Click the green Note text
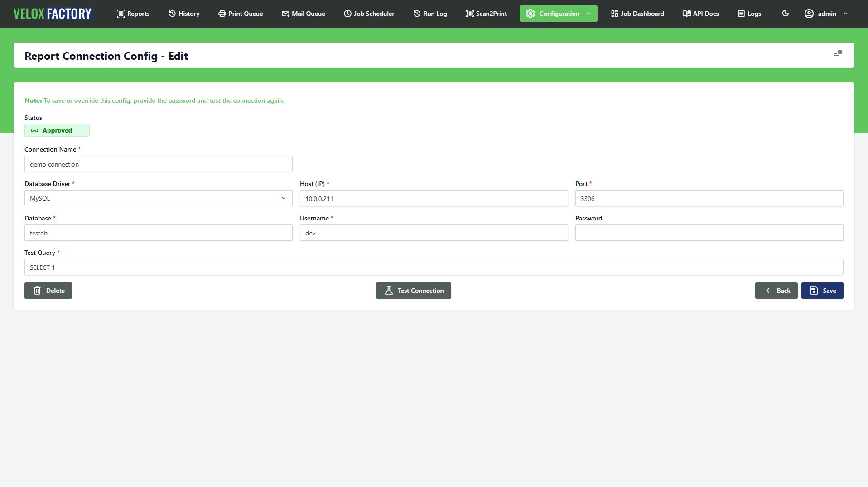This screenshot has height=487, width=868. 154,100
